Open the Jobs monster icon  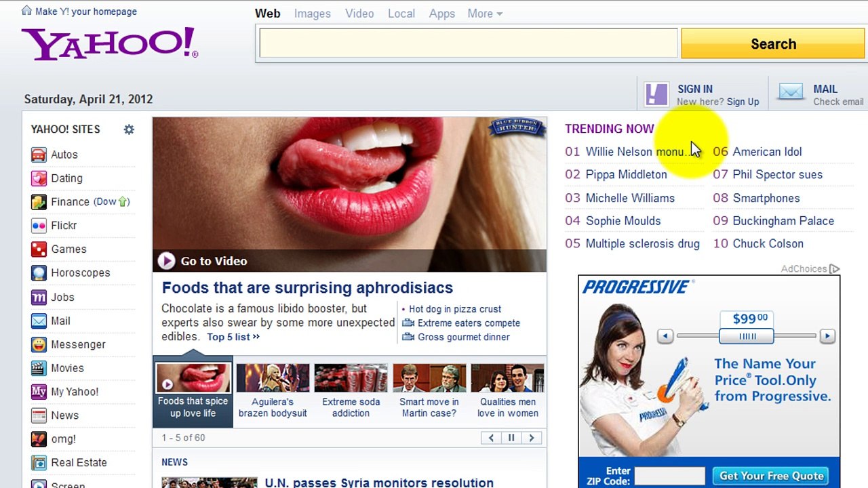(x=39, y=297)
